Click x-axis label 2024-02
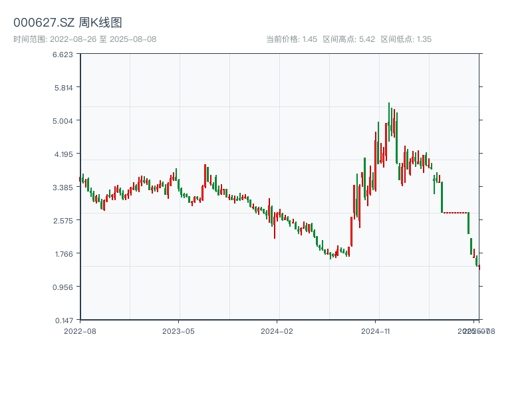Viewport: 532px width, 399px height. [x=277, y=331]
